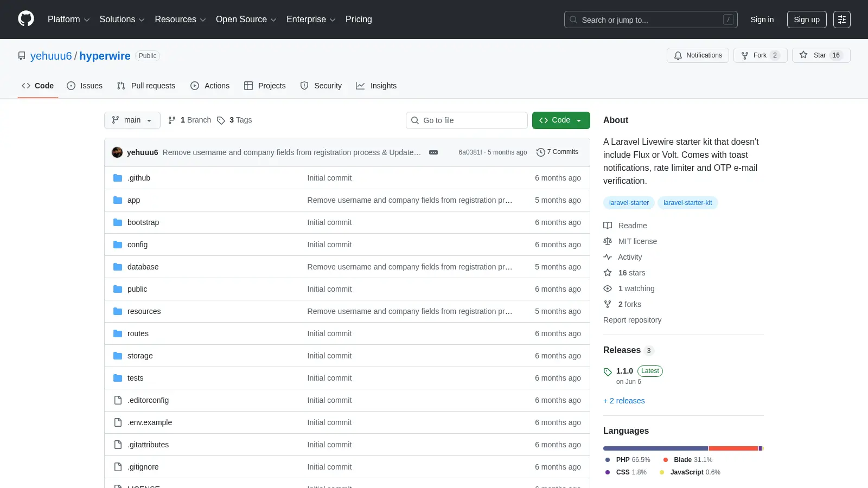The width and height of the screenshot is (868, 488).
Task: Open the green Code dropdown button
Action: 561,120
